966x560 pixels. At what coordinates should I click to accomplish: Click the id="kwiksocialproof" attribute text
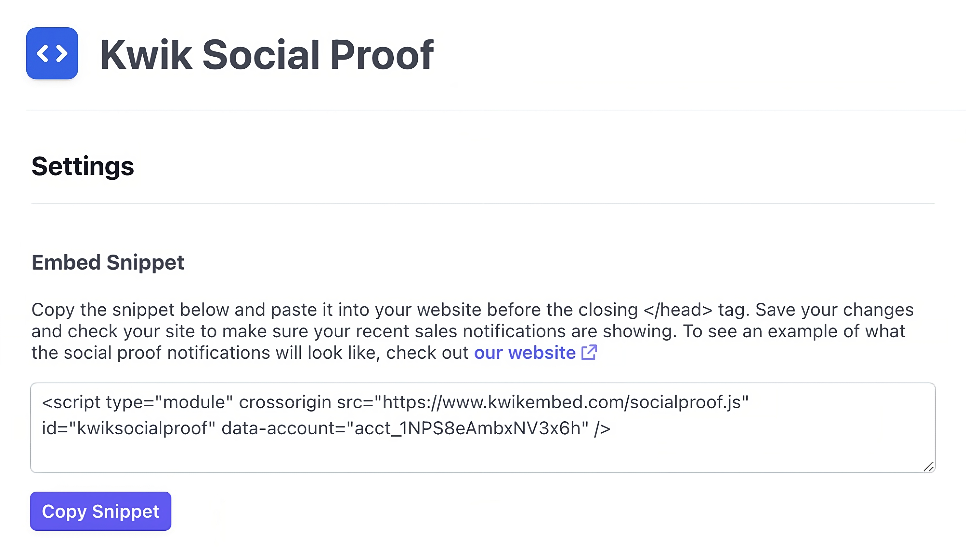pos(128,428)
